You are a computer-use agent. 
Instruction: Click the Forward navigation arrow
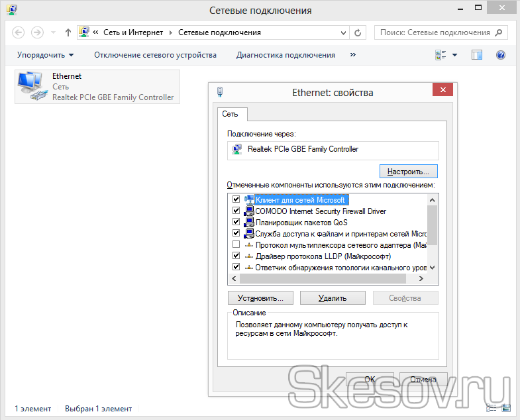37,32
